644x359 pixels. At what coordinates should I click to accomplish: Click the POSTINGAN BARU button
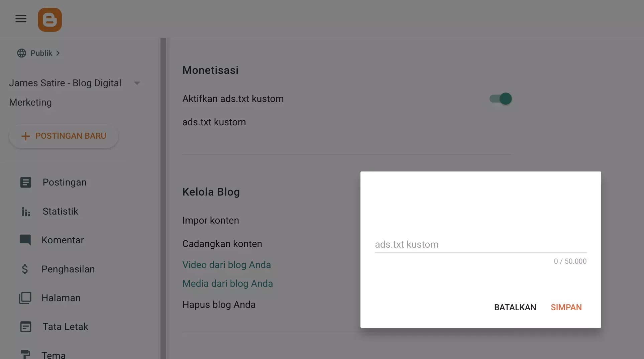64,136
